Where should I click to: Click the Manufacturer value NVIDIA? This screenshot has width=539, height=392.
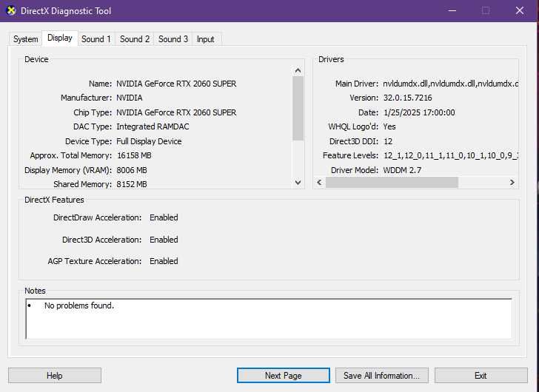pyautogui.click(x=130, y=98)
